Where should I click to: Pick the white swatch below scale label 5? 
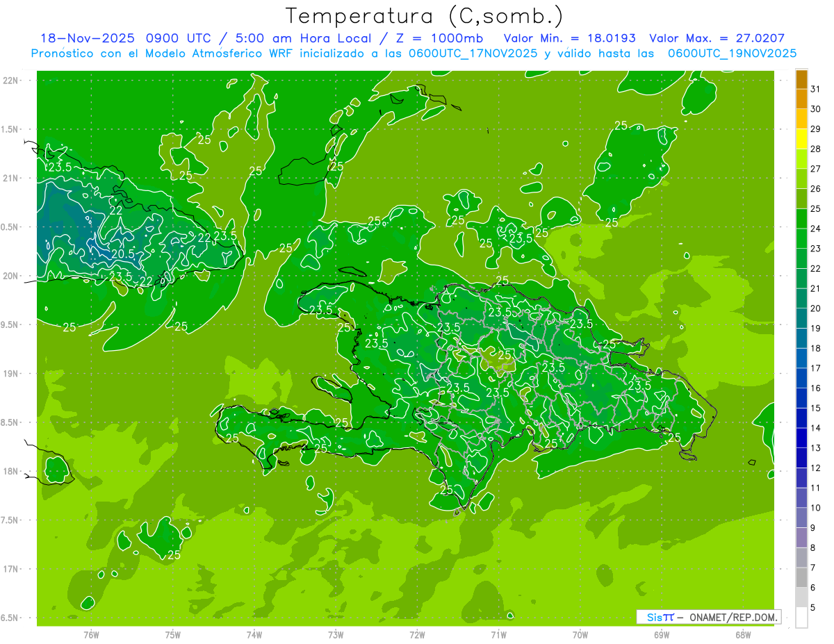coord(801,618)
